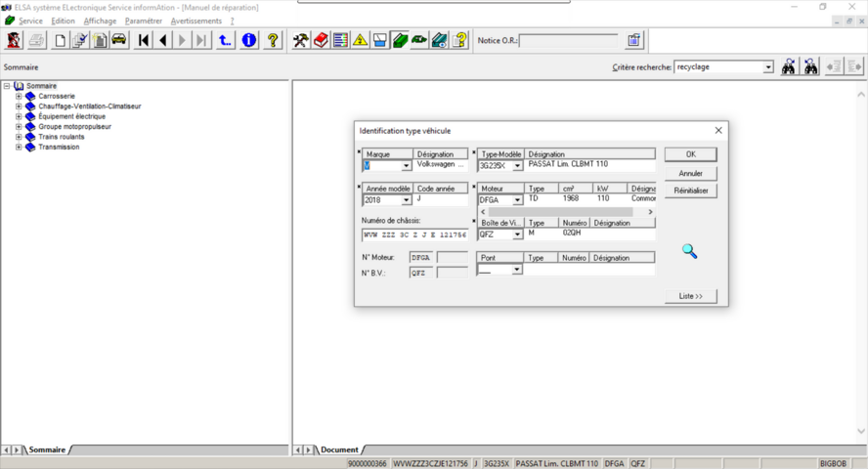Viewport: 868px width, 469px height.
Task: Open the Année modèle 2018 dropdown
Action: tap(407, 200)
